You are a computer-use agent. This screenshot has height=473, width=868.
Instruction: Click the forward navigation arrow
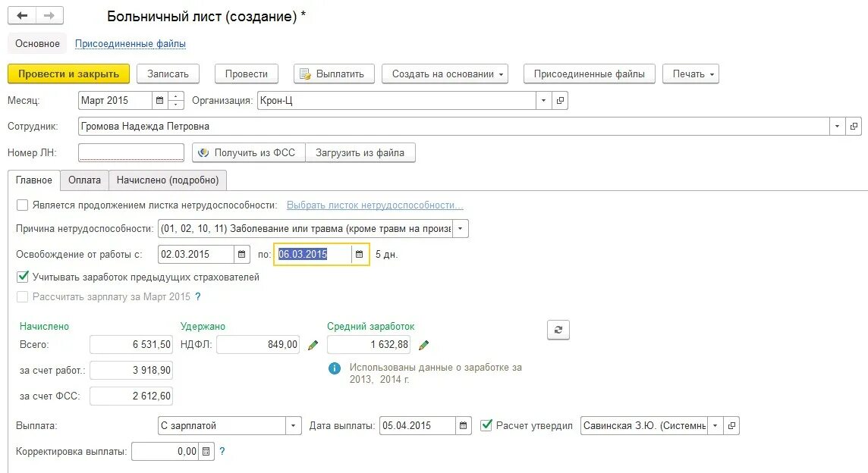coord(49,16)
